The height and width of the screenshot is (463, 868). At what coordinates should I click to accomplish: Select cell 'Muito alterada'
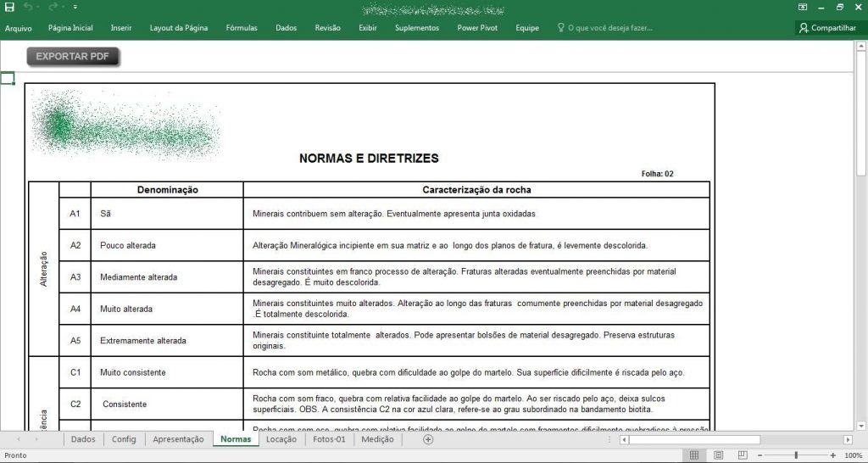click(x=167, y=309)
